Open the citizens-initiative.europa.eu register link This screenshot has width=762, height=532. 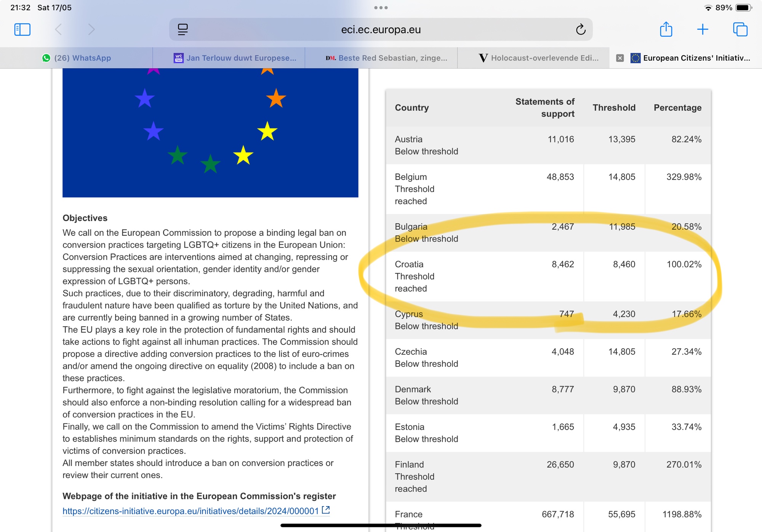[190, 511]
